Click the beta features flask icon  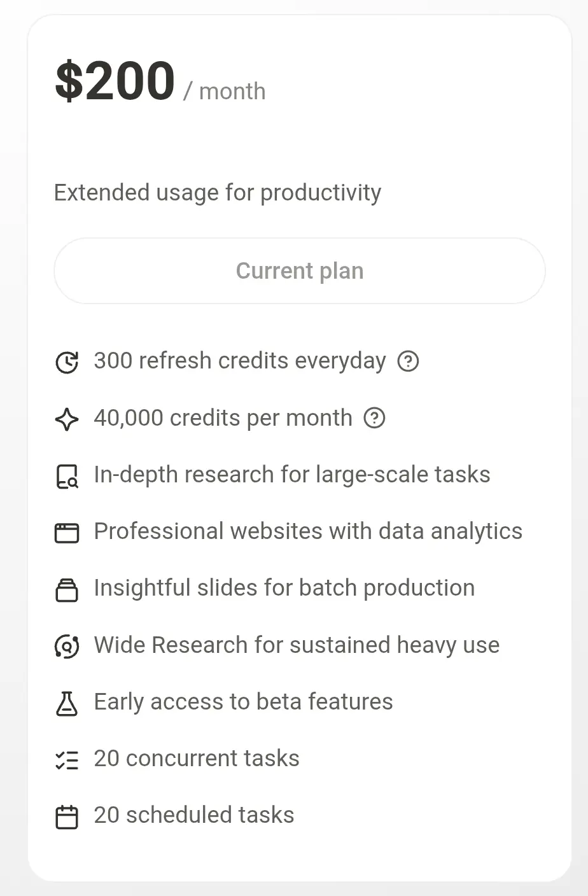[x=67, y=703]
